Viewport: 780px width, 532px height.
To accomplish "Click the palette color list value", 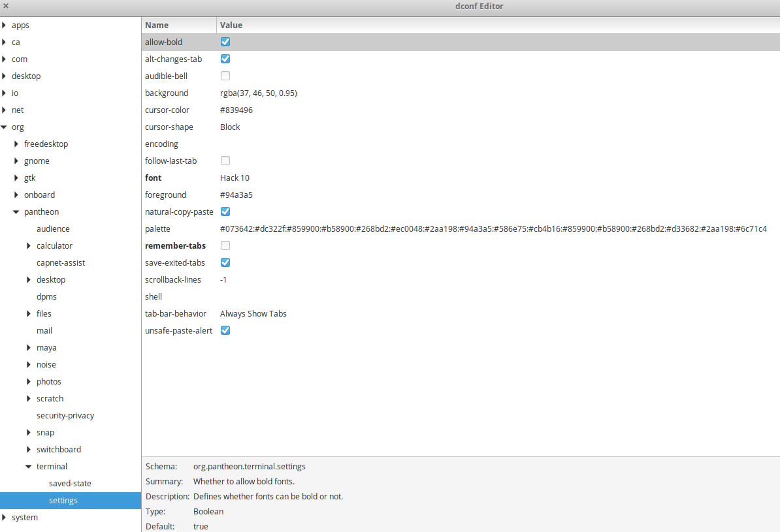I will [327, 228].
